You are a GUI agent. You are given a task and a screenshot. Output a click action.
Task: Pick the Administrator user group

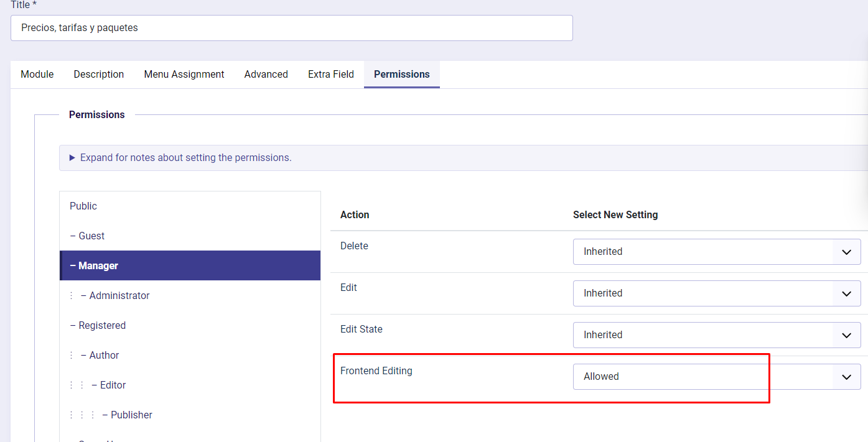point(119,296)
